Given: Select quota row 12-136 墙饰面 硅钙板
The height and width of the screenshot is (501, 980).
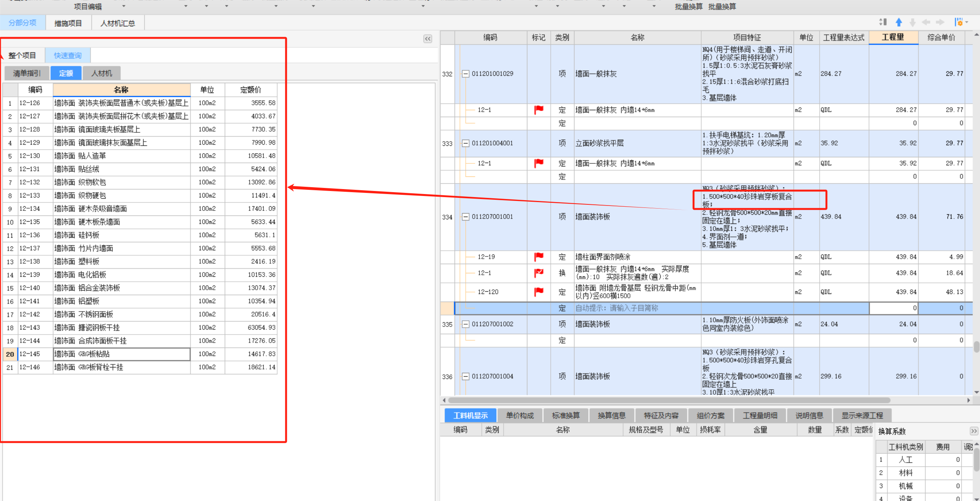Looking at the screenshot, I should click(140, 235).
